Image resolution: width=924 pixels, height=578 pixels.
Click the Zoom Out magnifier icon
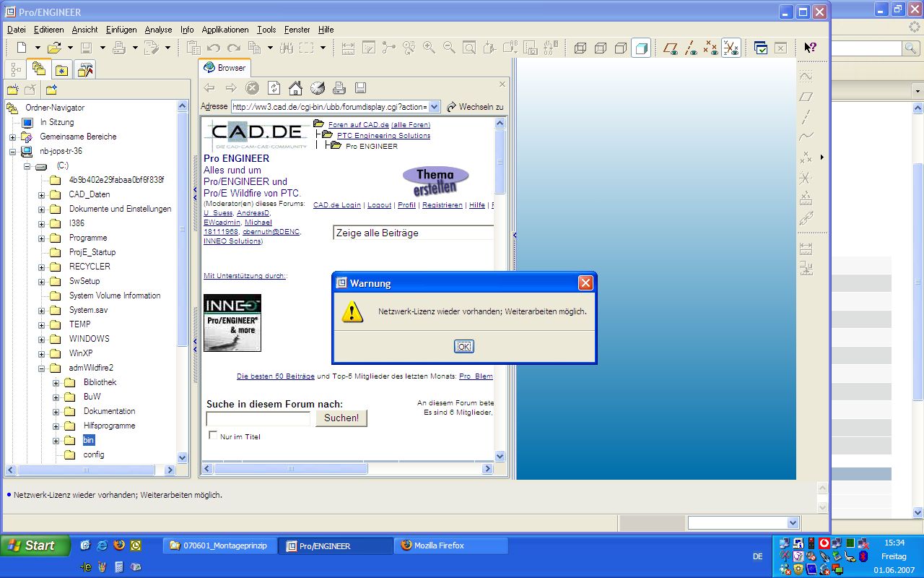click(449, 48)
